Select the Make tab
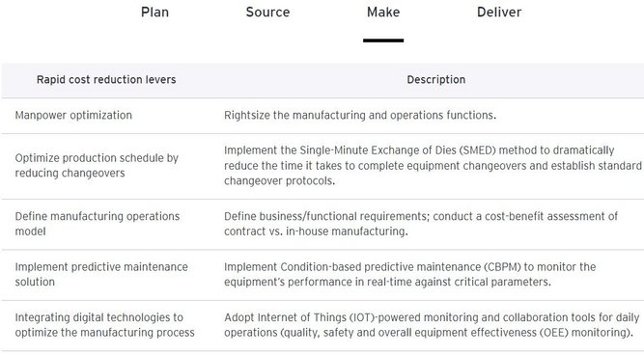Viewport: 644px width, 354px height. coord(383,12)
